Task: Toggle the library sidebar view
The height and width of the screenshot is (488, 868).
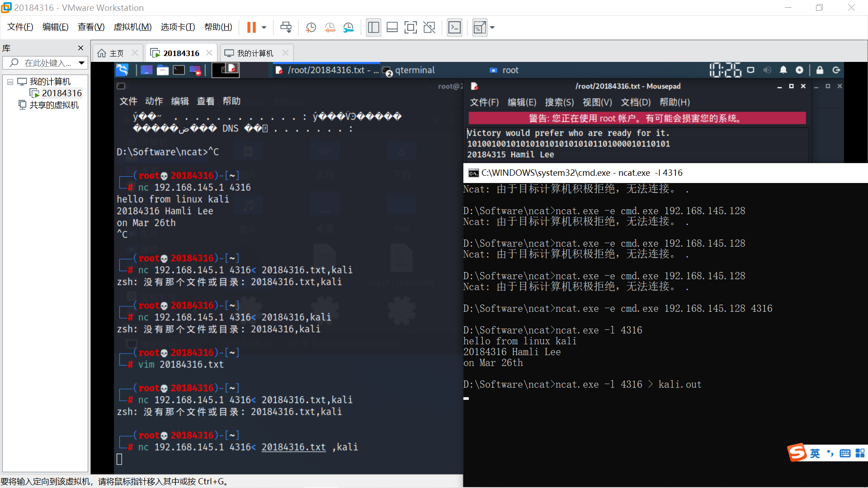Action: [x=373, y=28]
